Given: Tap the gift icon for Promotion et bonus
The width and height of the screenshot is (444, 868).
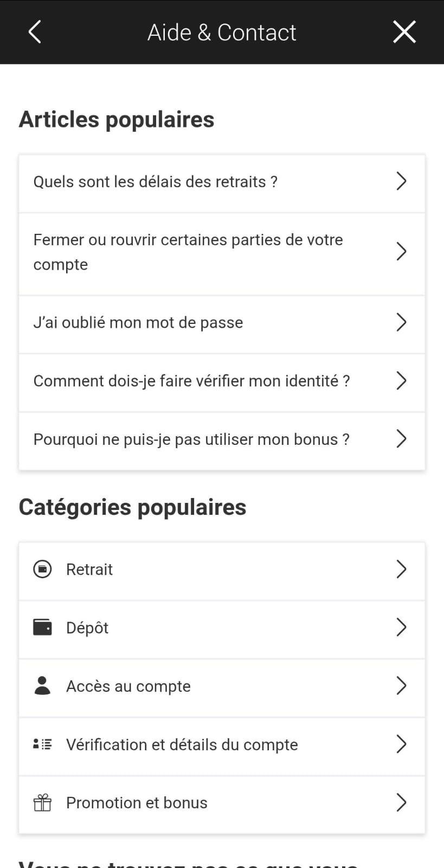Looking at the screenshot, I should [42, 802].
